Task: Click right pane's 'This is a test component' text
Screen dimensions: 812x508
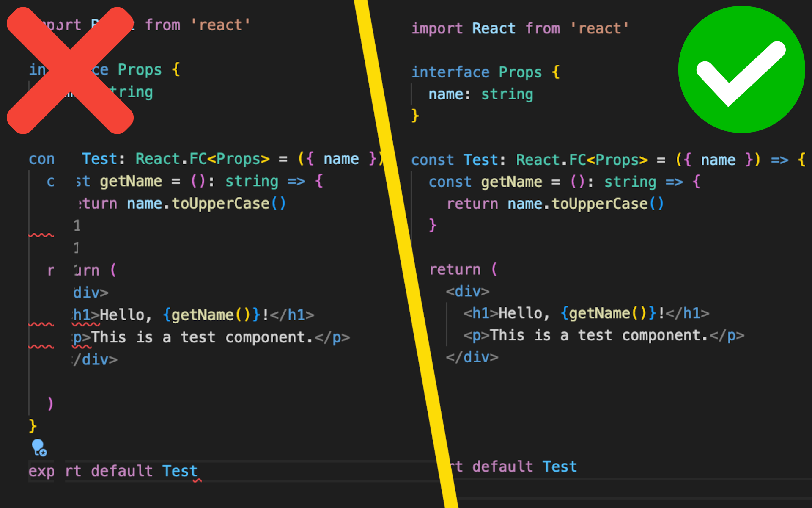Action: coord(598,336)
